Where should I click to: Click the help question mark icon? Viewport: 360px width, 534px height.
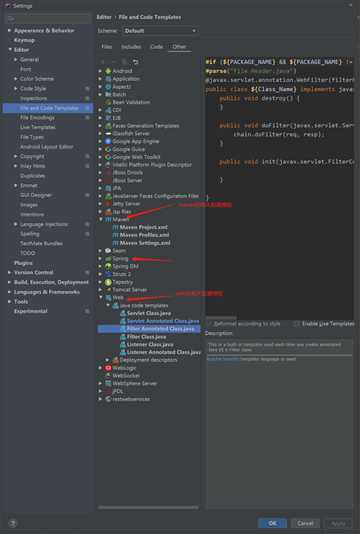[13, 523]
